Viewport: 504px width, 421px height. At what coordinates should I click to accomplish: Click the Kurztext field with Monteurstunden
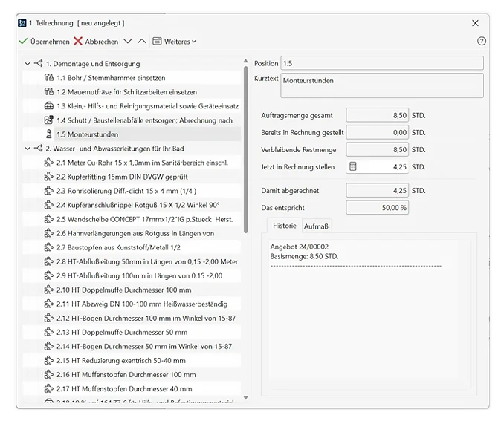point(382,85)
